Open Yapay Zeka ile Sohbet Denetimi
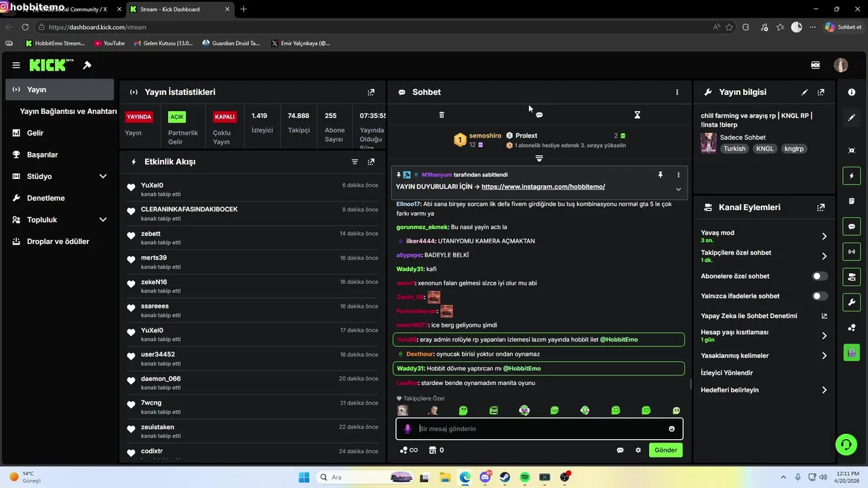The image size is (868, 488). (x=764, y=316)
